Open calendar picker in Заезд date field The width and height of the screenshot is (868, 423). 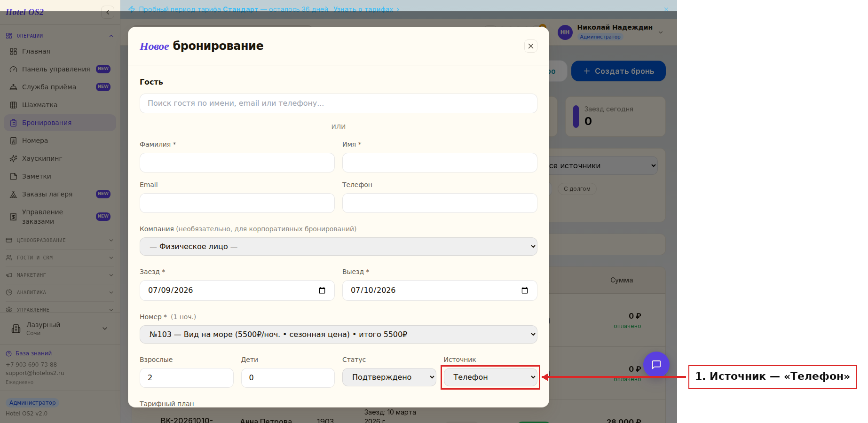(x=322, y=290)
